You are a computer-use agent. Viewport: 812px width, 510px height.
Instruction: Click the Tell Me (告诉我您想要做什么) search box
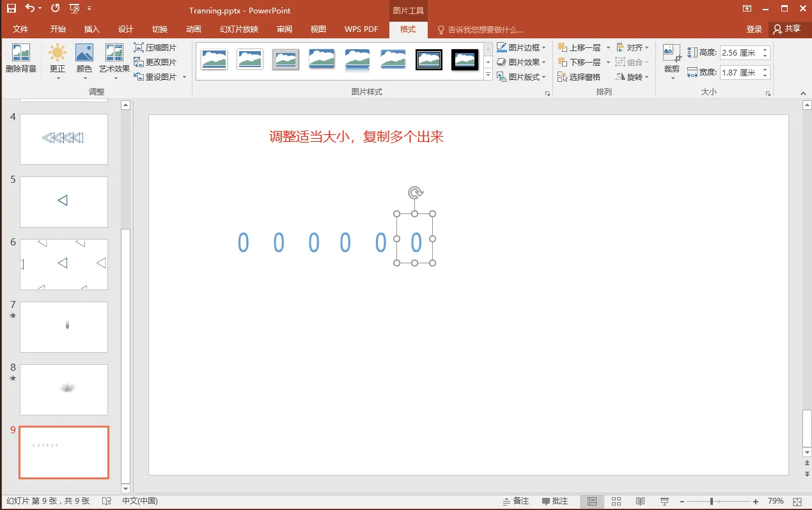pyautogui.click(x=480, y=29)
